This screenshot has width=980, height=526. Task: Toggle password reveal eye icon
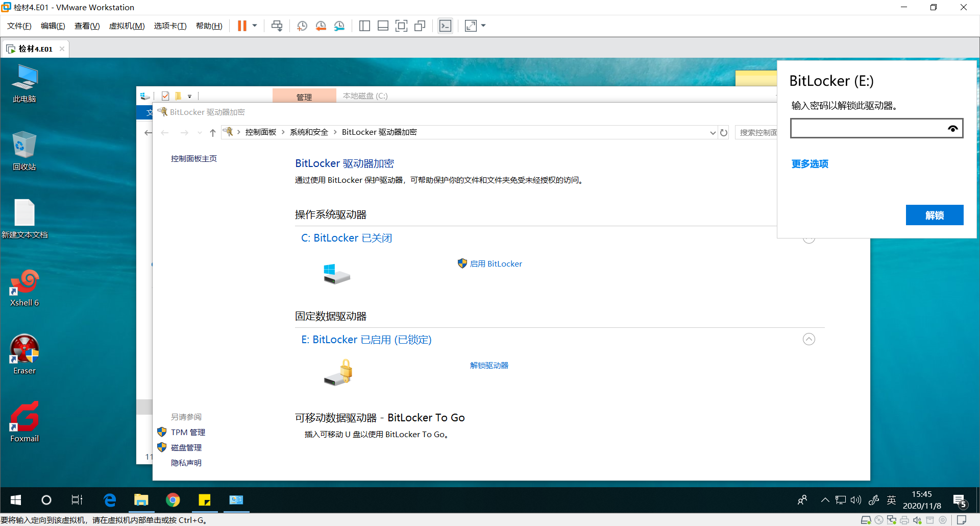(952, 129)
